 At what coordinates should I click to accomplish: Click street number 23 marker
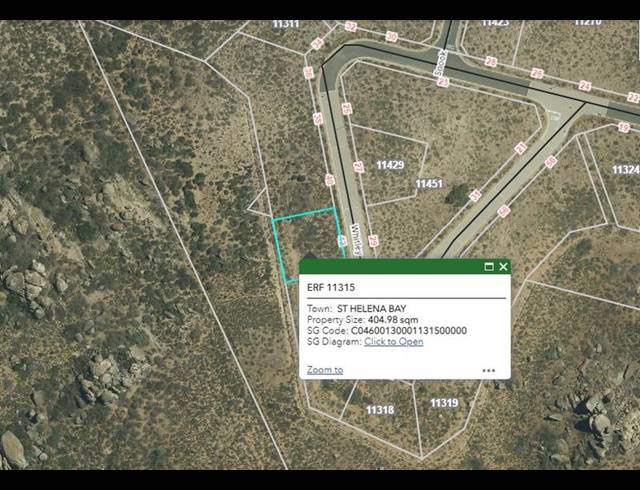(443, 82)
